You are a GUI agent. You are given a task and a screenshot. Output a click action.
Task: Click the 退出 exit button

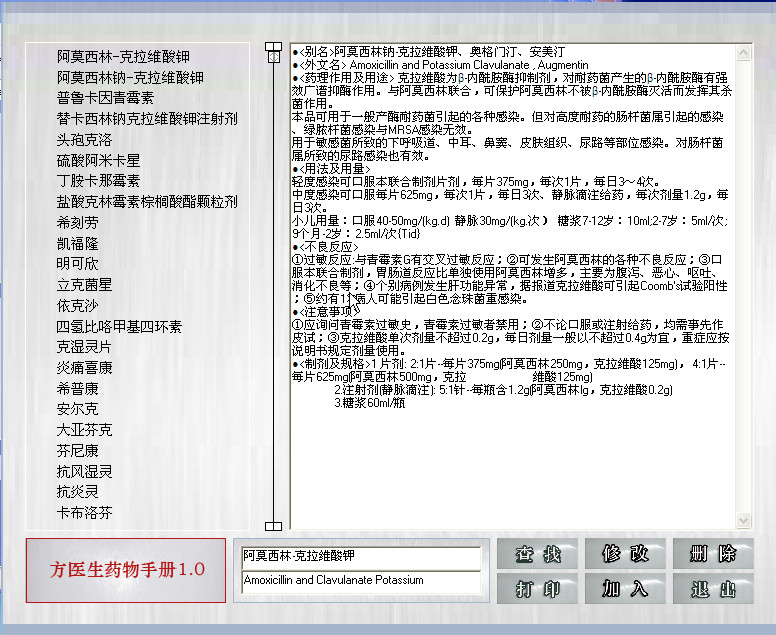[x=713, y=588]
